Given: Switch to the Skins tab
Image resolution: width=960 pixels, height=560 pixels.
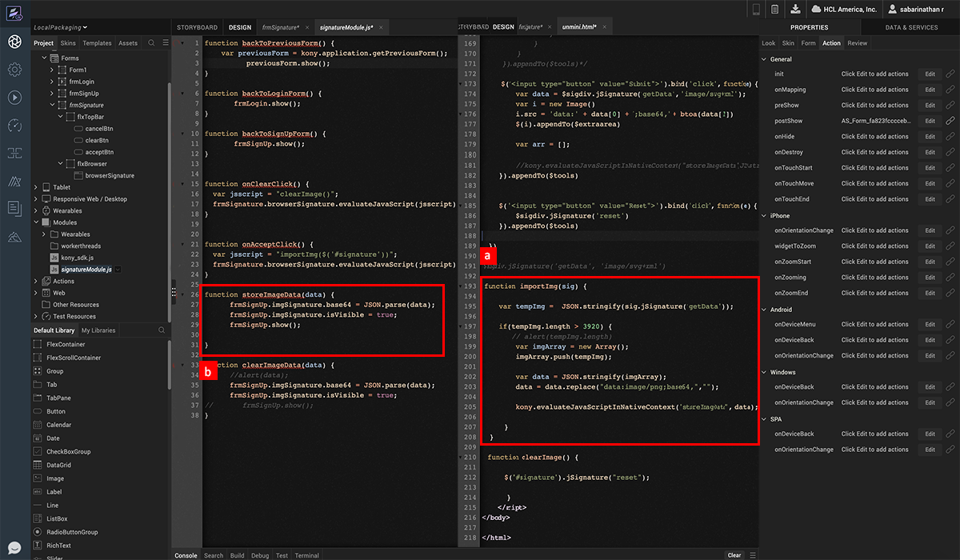Looking at the screenshot, I should (x=68, y=43).
